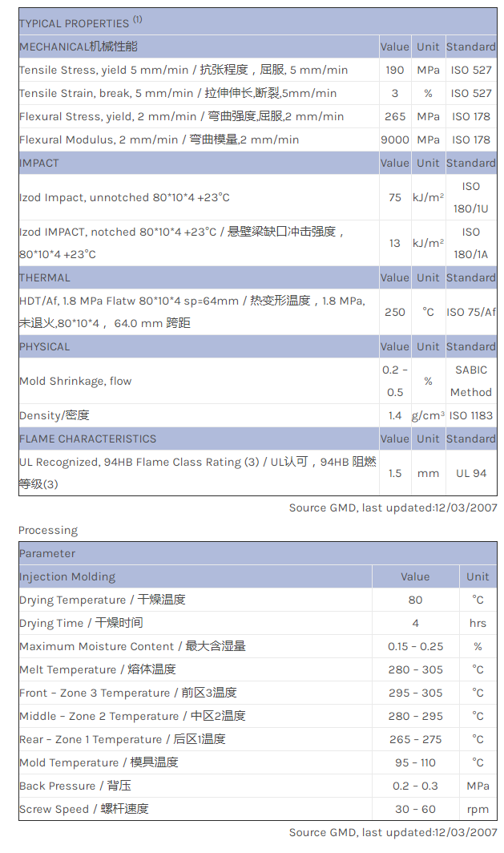The image size is (504, 853).
Task: Click the Flexural Stress value 265
Action: 395,116
